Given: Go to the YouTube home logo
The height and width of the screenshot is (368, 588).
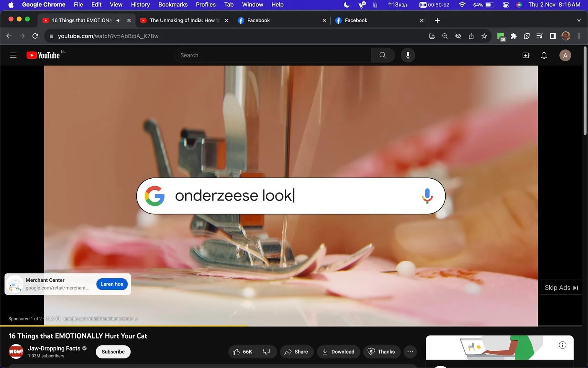Looking at the screenshot, I should (x=43, y=55).
